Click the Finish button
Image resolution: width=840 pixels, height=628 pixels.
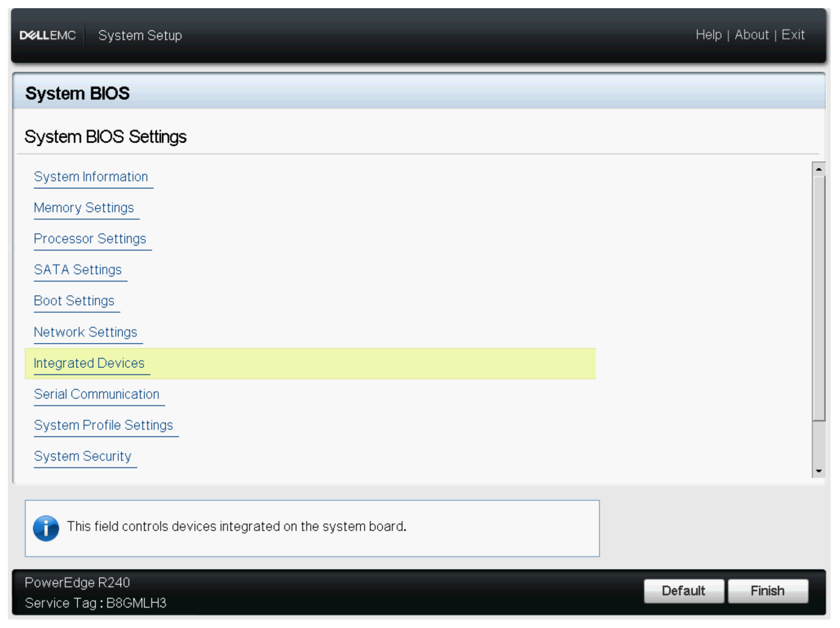click(768, 591)
